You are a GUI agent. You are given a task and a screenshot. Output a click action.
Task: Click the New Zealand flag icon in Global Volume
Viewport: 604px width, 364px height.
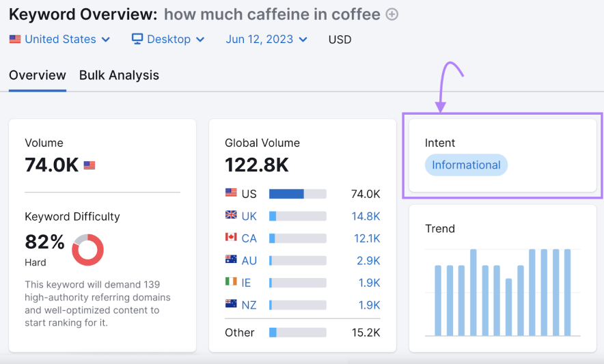[231, 305]
